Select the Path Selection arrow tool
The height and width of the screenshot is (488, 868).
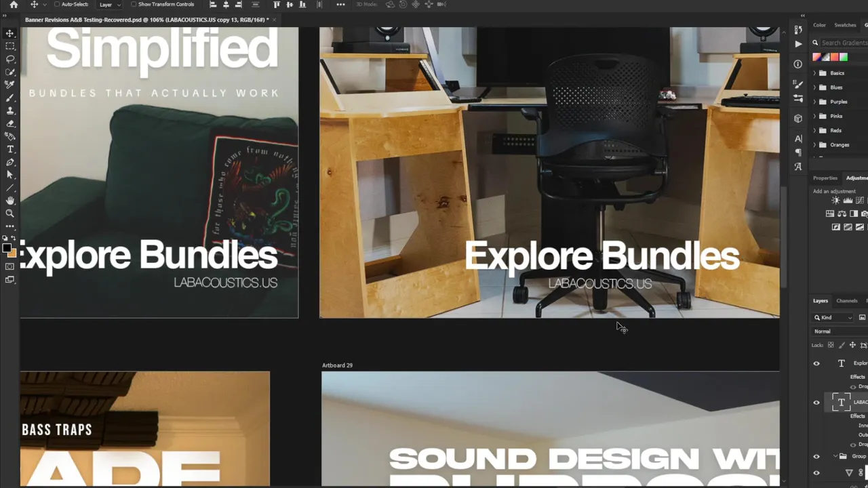(10, 175)
